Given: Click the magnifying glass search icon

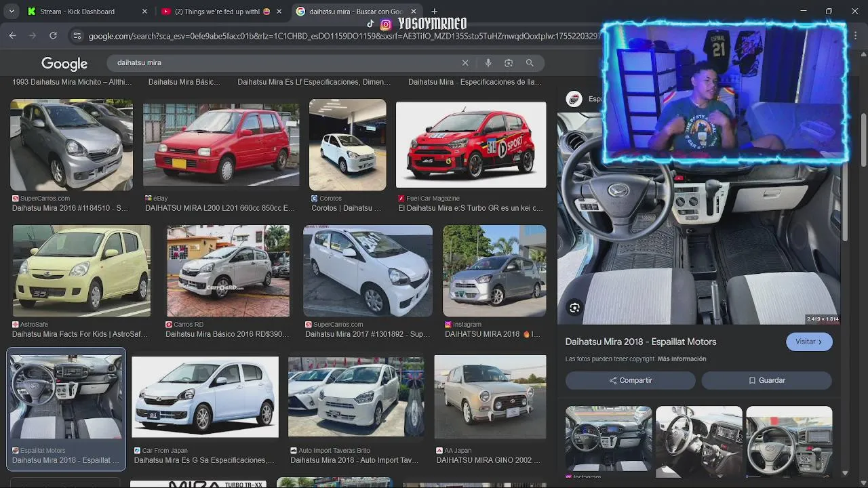Looking at the screenshot, I should point(530,63).
